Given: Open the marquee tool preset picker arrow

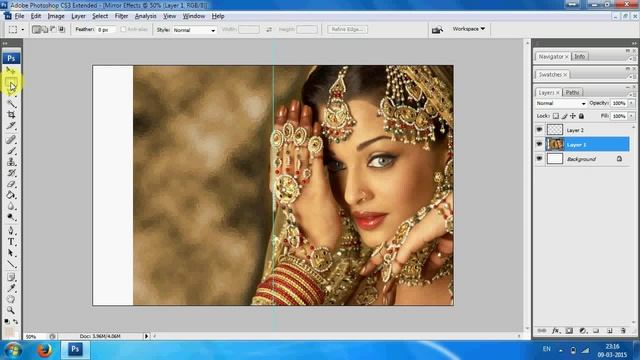Looking at the screenshot, I should coord(22,29).
